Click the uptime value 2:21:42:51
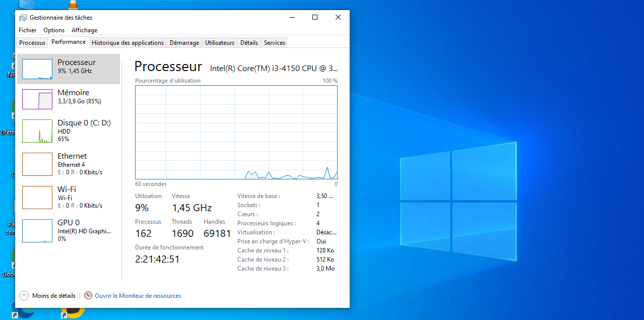This screenshot has height=320, width=644. [x=157, y=259]
